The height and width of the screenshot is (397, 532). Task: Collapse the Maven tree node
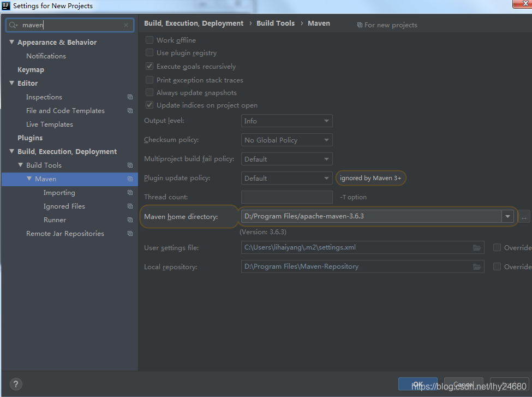[29, 179]
